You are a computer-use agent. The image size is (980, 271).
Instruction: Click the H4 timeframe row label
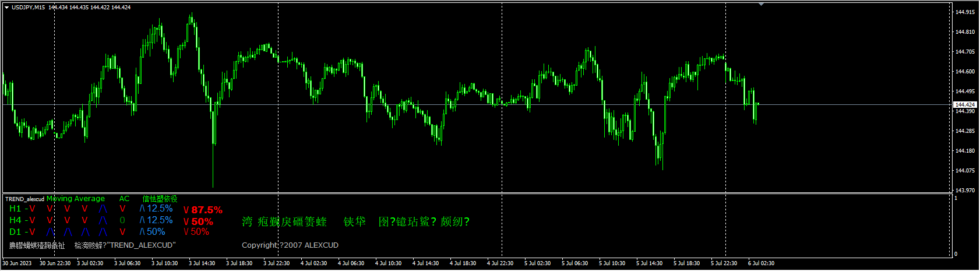click(x=15, y=220)
